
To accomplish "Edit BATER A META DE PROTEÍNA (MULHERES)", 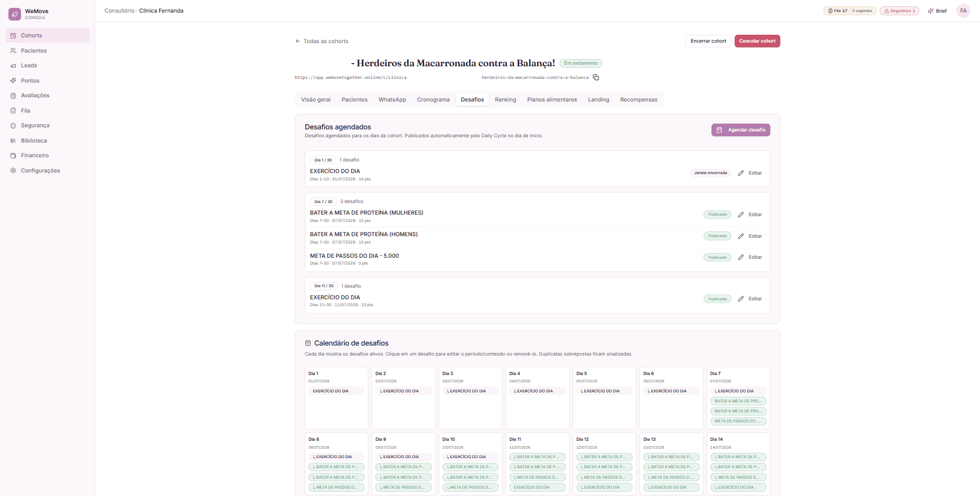I will click(750, 215).
